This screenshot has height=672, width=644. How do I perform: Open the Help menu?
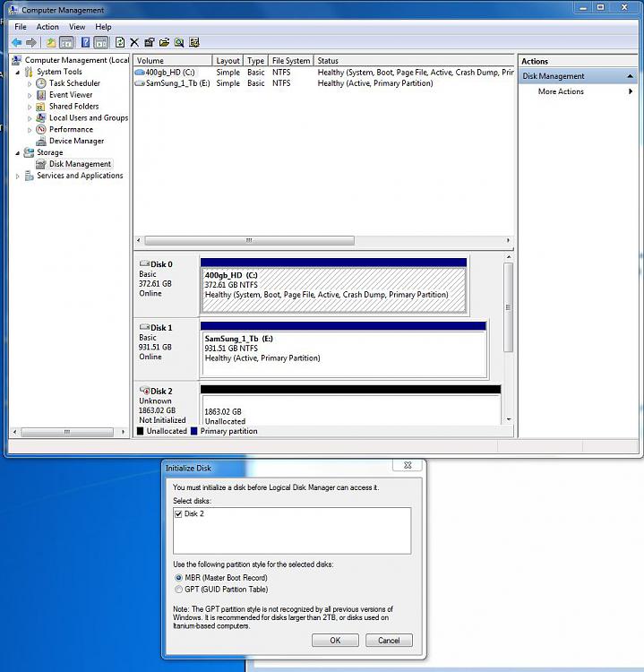click(x=103, y=27)
